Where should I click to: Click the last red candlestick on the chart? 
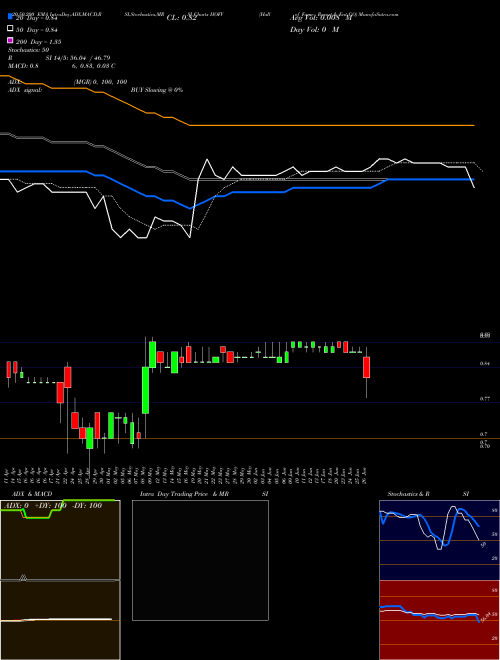tap(367, 367)
